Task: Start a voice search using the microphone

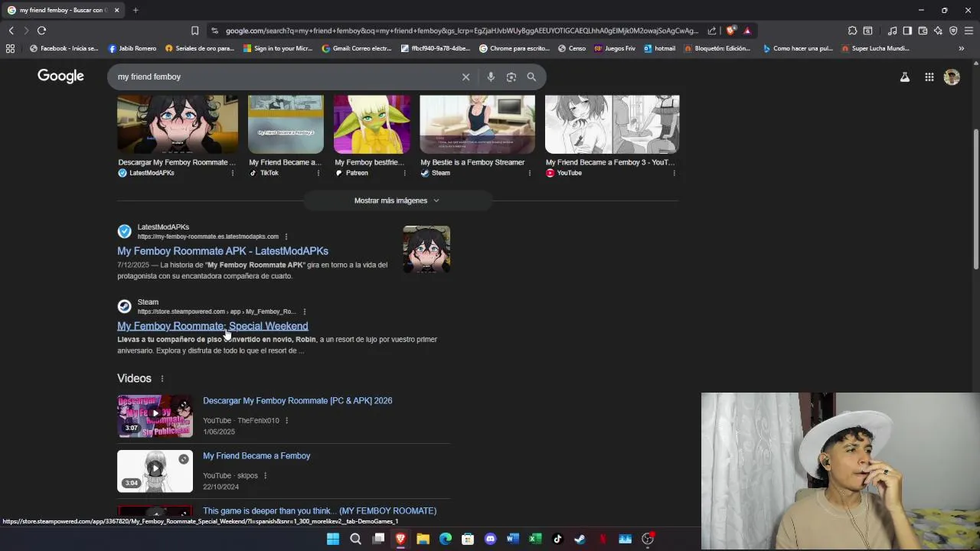Action: pyautogui.click(x=491, y=77)
